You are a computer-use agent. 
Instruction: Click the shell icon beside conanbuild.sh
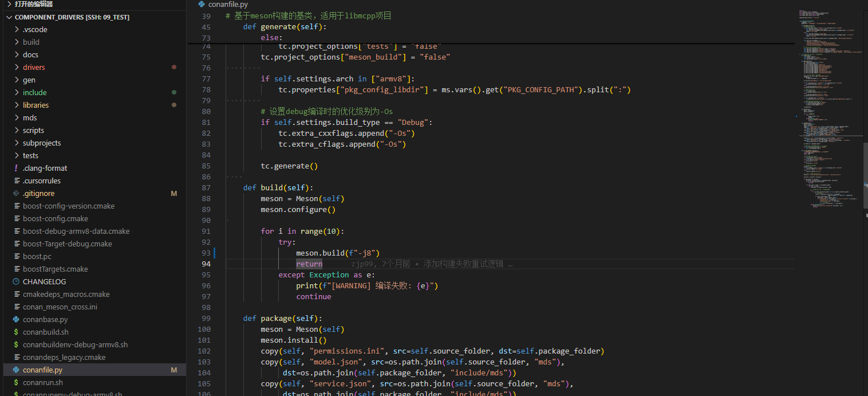point(16,332)
